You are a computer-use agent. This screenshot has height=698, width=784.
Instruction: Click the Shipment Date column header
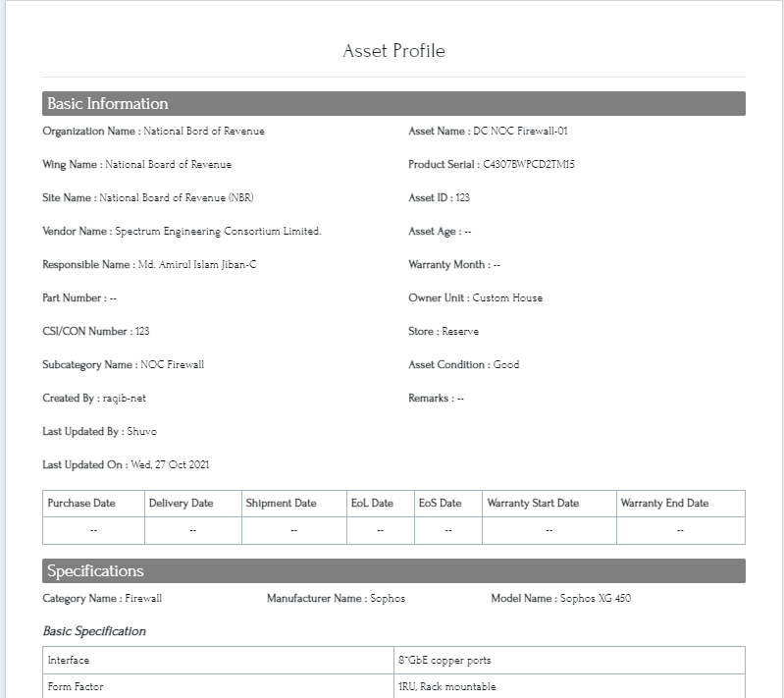281,504
